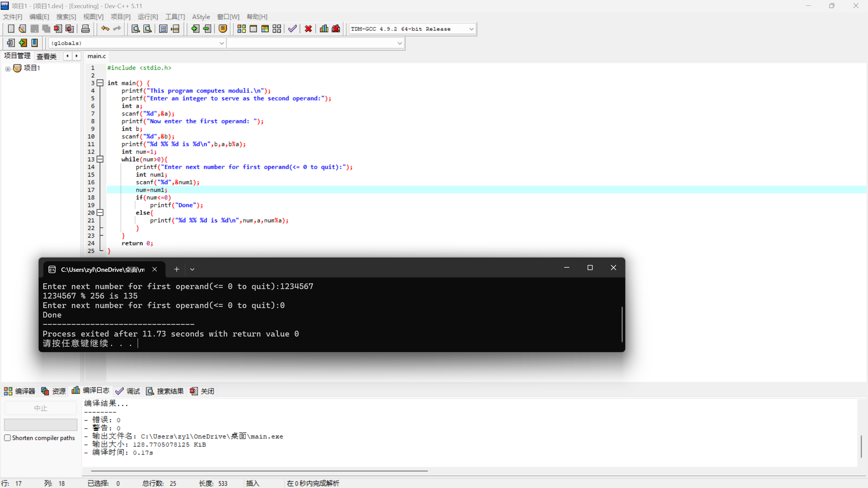Click the Find magnifier toolbar icon
Image resolution: width=868 pixels, height=488 pixels.
[136, 29]
